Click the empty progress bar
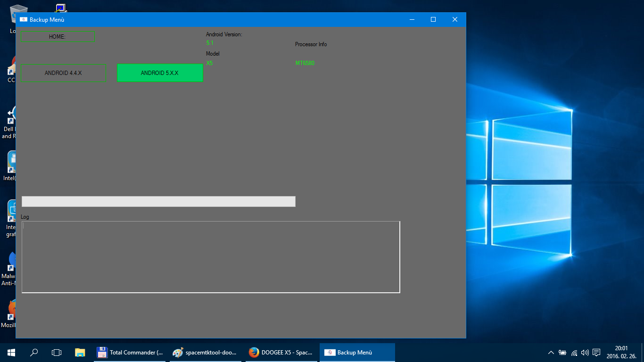Screen dimensions: 644x362 158,201
